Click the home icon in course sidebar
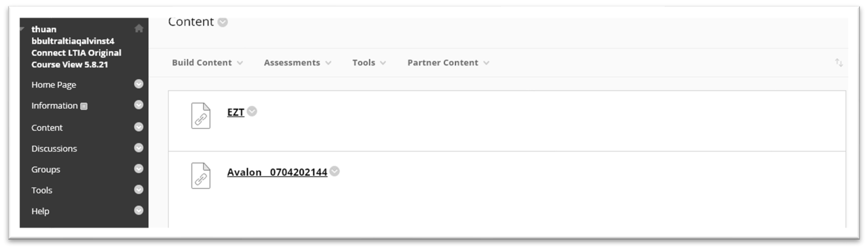This screenshot has height=250, width=868. (x=139, y=28)
